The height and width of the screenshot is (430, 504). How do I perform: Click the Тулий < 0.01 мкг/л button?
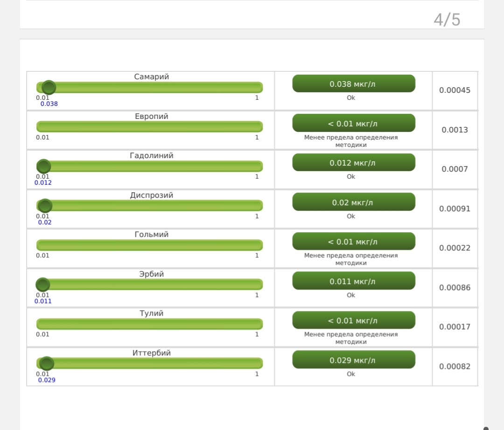(x=353, y=320)
